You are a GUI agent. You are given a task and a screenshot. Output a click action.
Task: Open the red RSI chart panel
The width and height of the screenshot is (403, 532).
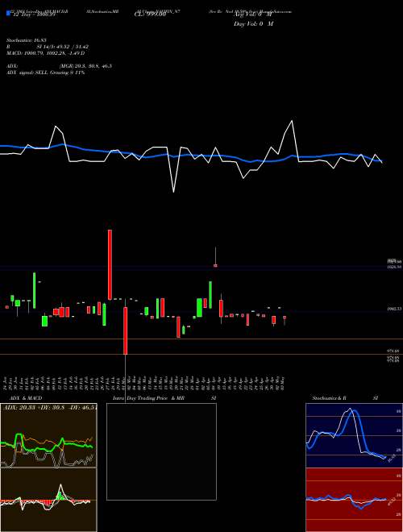[354, 500]
